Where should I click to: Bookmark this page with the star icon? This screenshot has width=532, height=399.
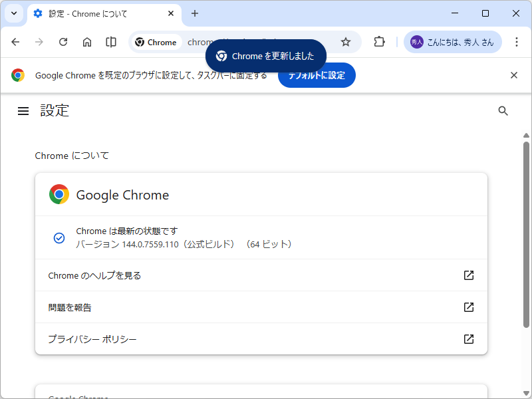pos(346,41)
